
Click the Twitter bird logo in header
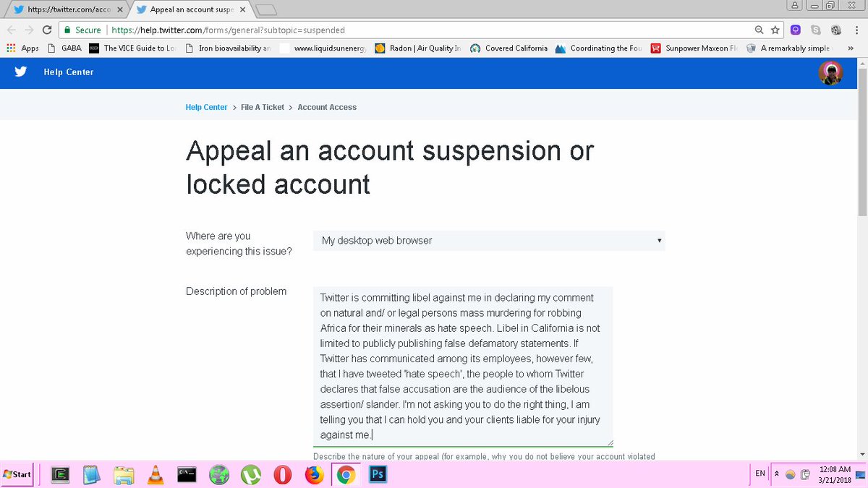pos(20,72)
